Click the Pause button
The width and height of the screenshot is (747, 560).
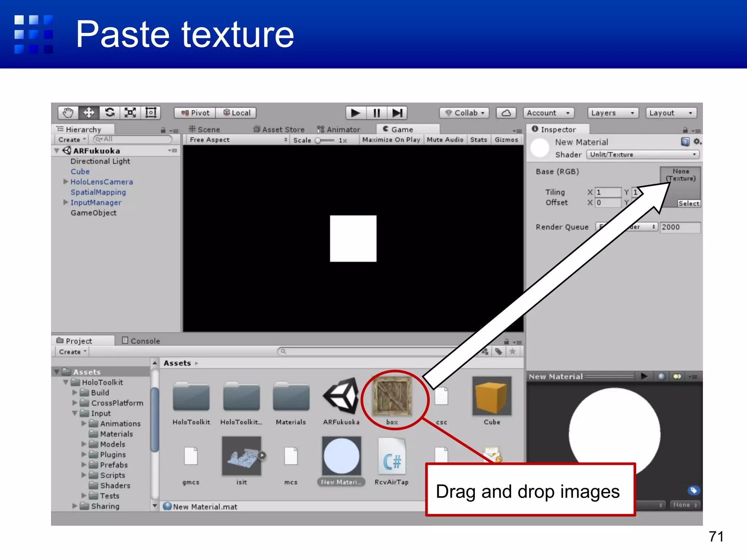[x=376, y=113]
